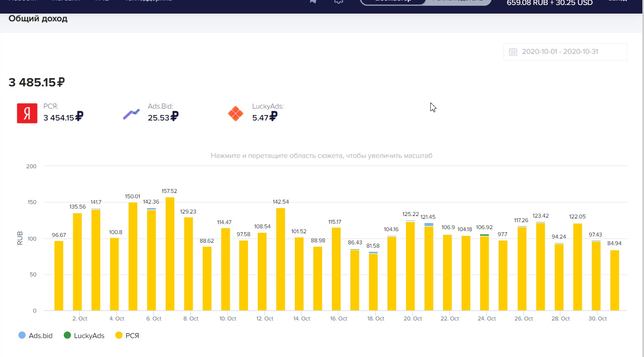
Task: Click the y-axis tick label 150
Action: click(32, 202)
